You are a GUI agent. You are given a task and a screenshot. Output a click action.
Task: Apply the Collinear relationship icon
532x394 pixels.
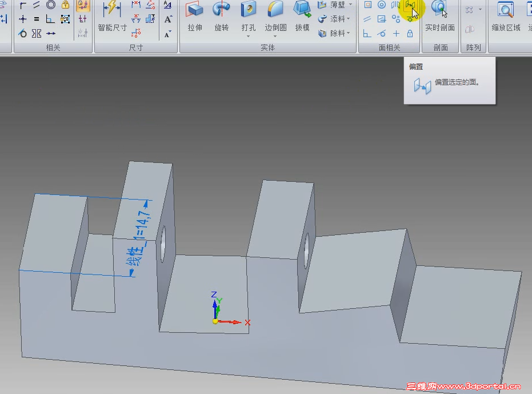[51, 33]
